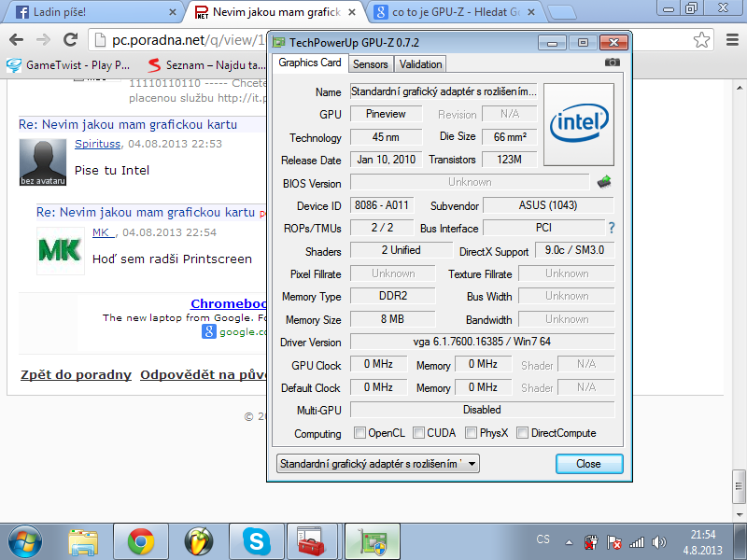Switch to the Sensors tab
The height and width of the screenshot is (560, 747).
(371, 64)
